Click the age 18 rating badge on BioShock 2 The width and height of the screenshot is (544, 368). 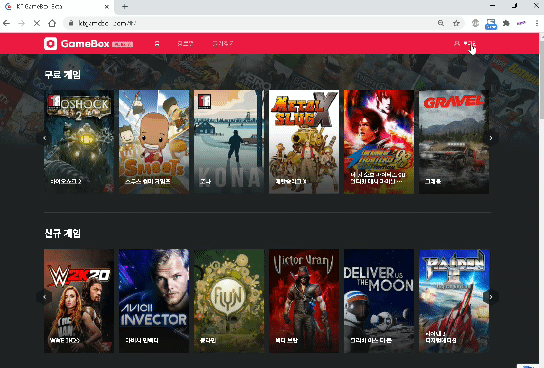(54, 101)
